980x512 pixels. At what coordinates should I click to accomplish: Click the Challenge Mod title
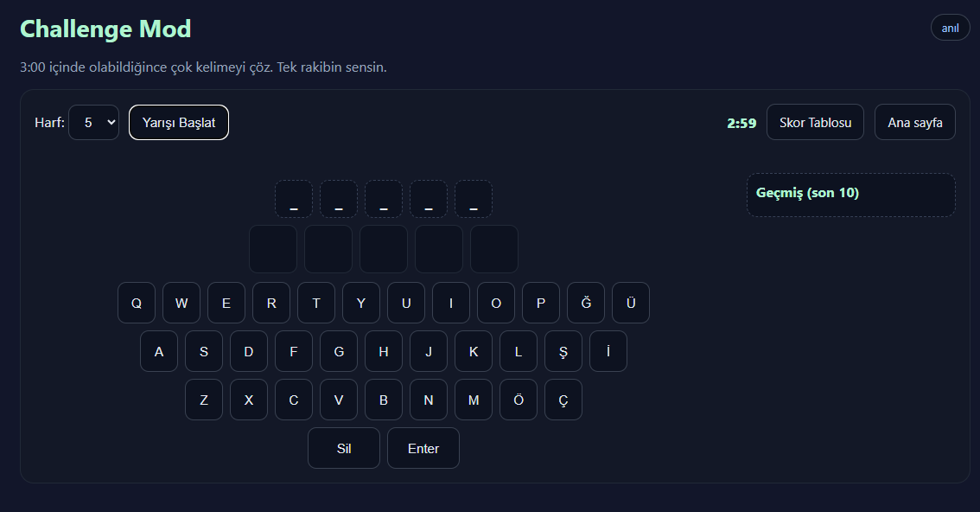coord(105,29)
